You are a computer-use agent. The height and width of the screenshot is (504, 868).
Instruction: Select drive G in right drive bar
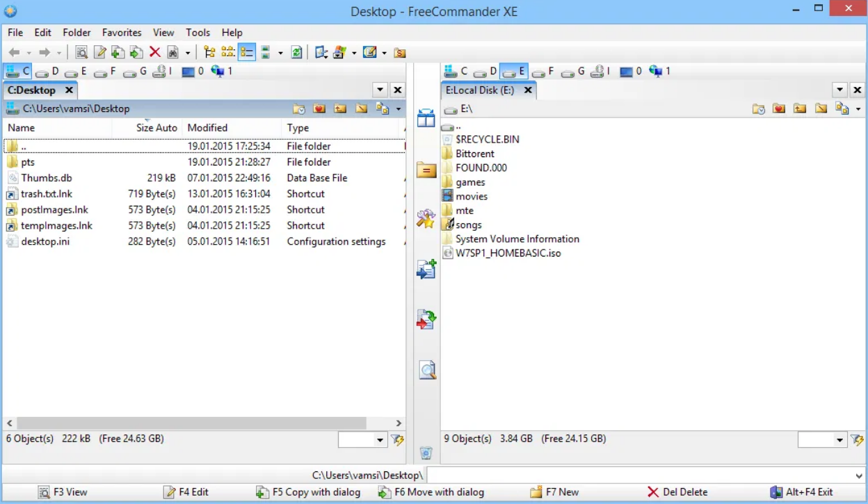point(574,71)
